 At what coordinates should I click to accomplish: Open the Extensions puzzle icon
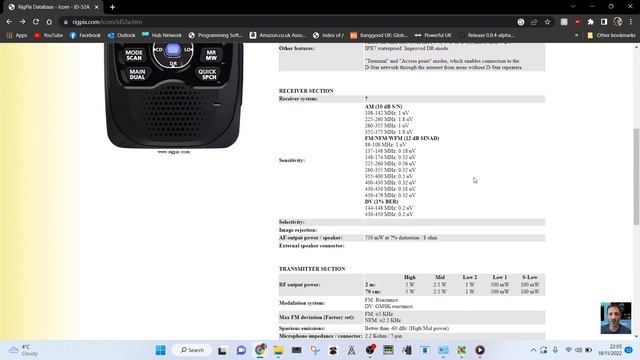tap(591, 22)
